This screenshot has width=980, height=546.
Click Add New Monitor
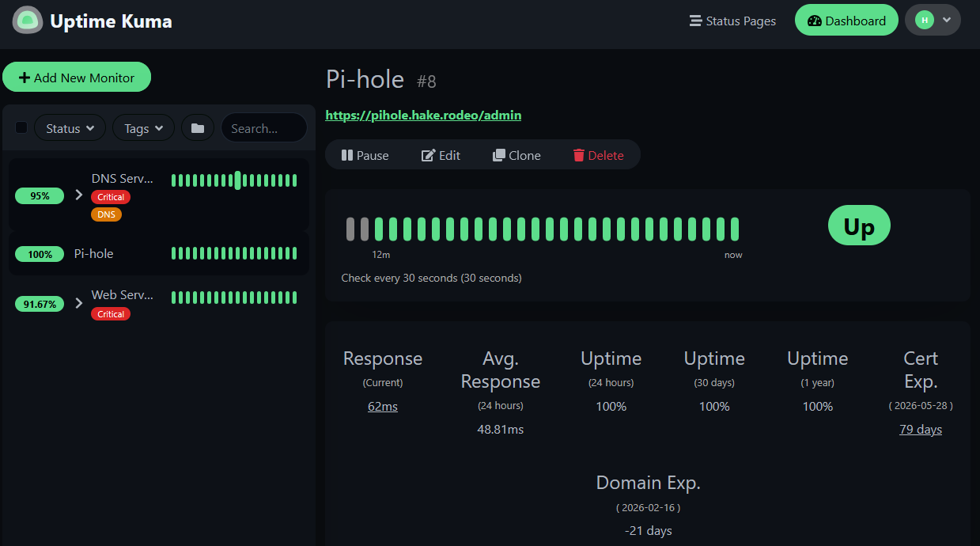click(x=77, y=77)
